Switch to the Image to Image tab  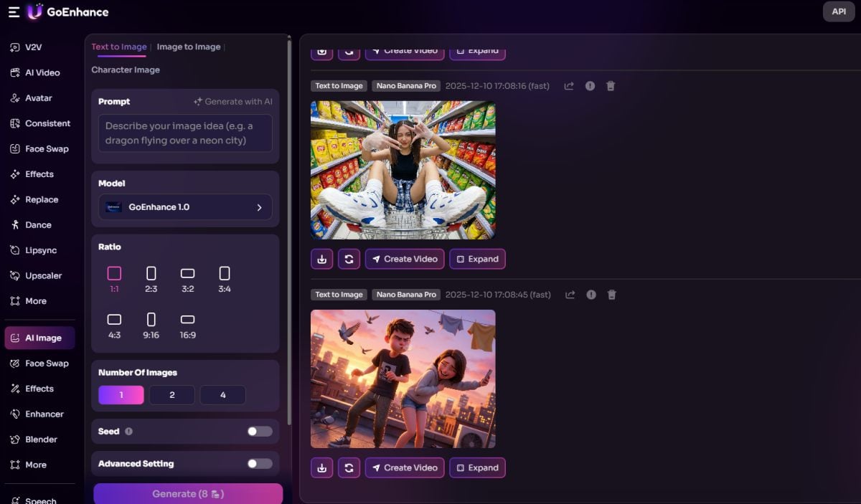click(189, 46)
